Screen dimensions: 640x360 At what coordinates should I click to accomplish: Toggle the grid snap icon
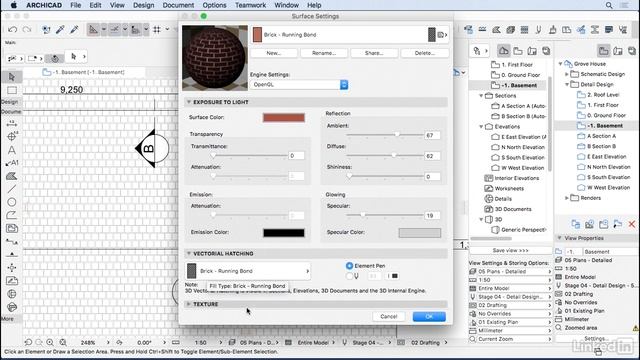point(157,29)
